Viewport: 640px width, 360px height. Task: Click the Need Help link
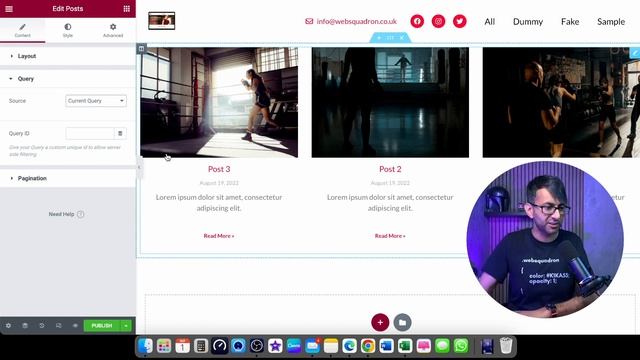[x=67, y=214]
